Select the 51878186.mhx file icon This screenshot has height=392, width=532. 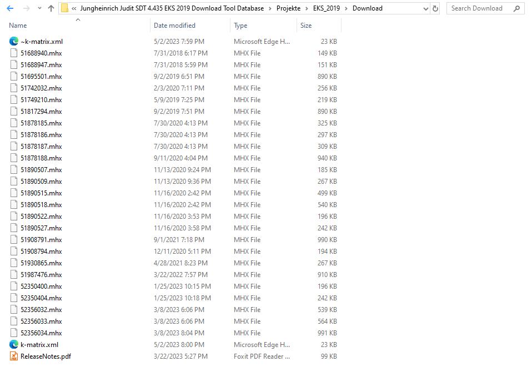13,134
